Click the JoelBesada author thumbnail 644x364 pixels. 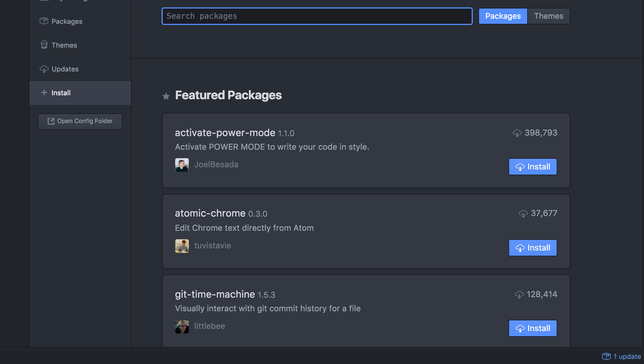coord(182,164)
